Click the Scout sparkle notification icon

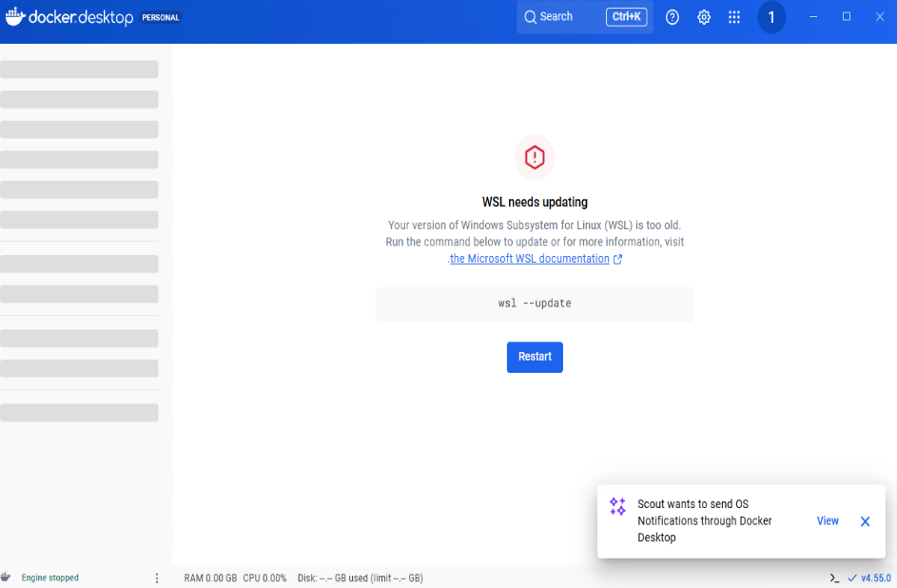coord(617,506)
